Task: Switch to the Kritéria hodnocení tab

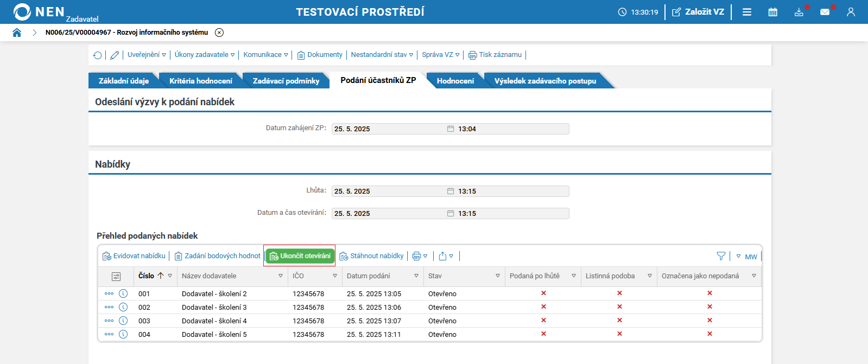Action: pos(201,81)
